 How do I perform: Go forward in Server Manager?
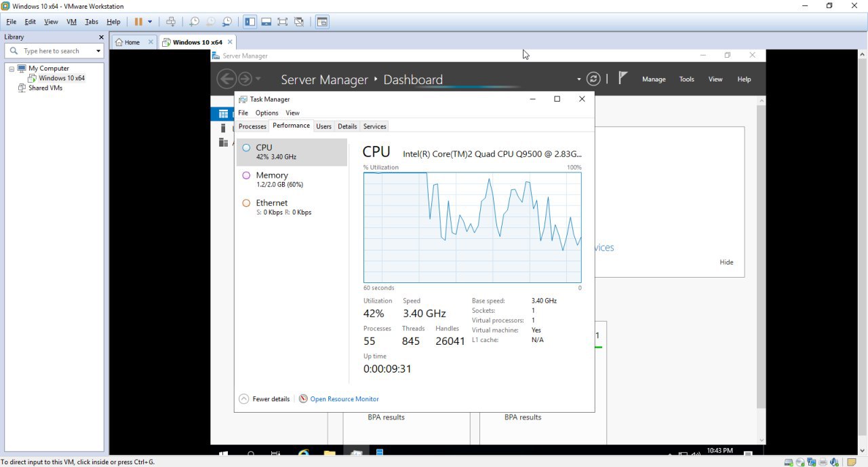click(x=245, y=79)
